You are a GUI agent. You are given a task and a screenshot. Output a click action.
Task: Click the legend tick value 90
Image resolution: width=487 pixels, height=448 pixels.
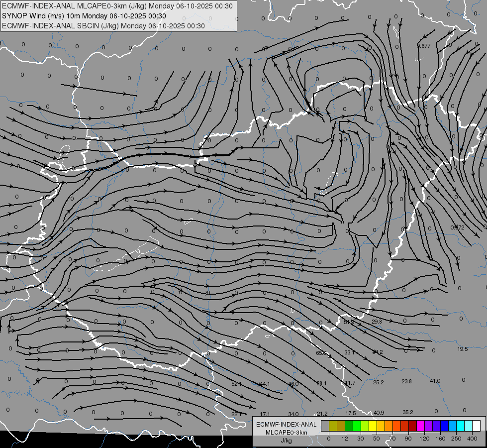(x=408, y=439)
